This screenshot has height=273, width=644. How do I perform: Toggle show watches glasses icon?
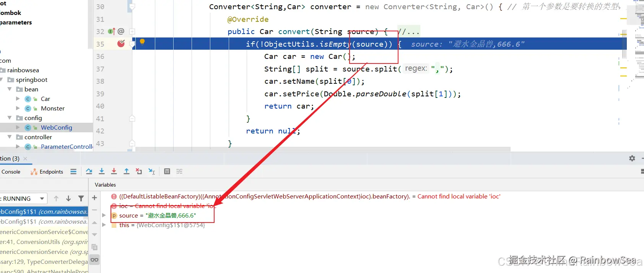(x=94, y=260)
